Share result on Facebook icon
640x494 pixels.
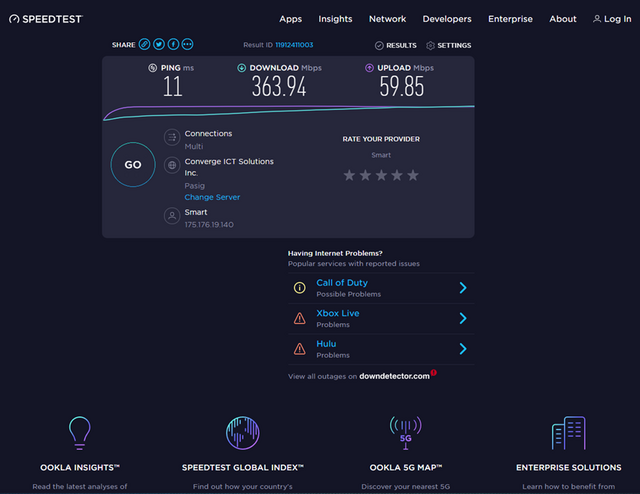(x=173, y=44)
